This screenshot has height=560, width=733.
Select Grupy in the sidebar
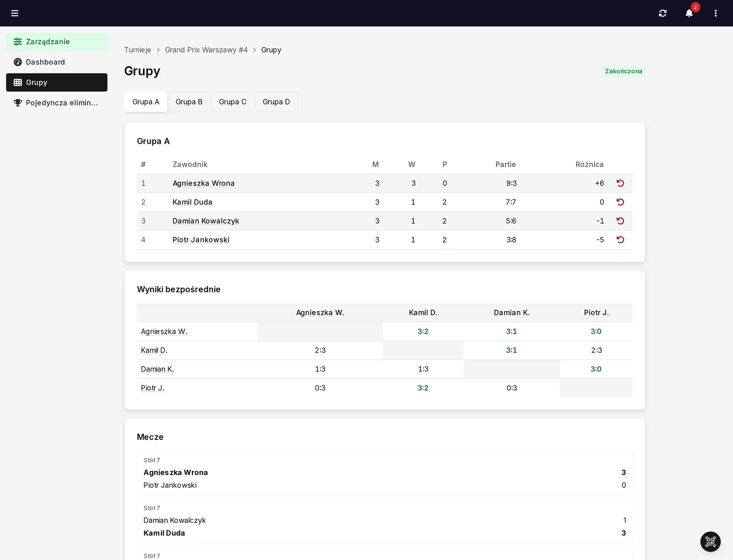pos(57,82)
